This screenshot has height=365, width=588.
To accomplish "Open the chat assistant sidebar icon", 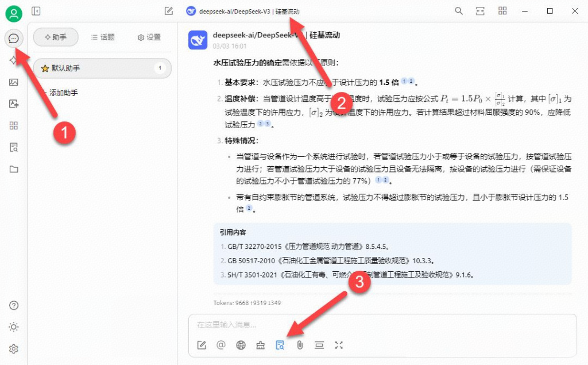I will tap(14, 39).
